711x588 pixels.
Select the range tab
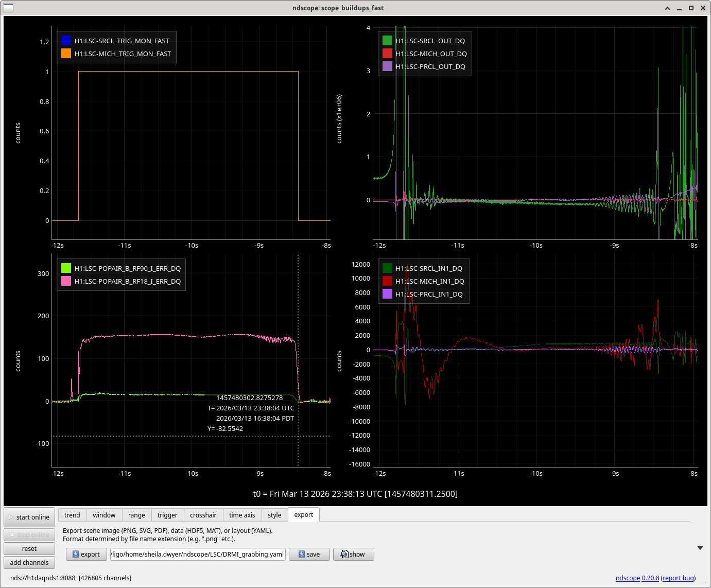pyautogui.click(x=136, y=515)
